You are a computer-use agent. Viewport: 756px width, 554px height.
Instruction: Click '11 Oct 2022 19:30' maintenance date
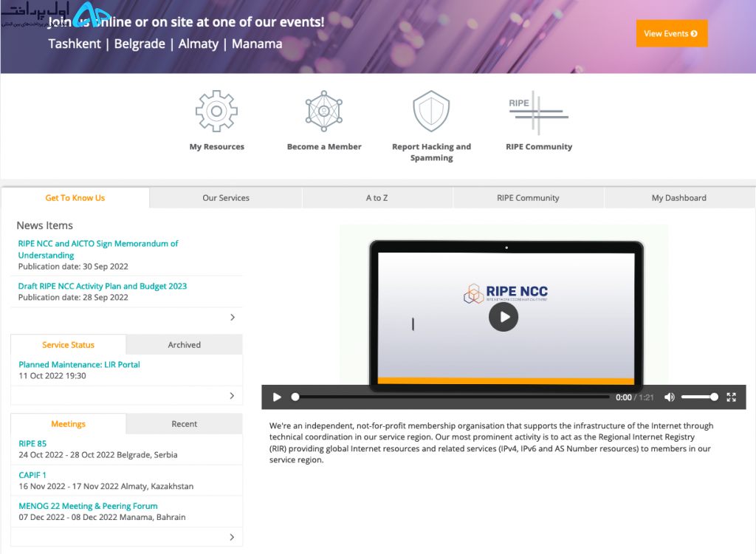click(52, 375)
